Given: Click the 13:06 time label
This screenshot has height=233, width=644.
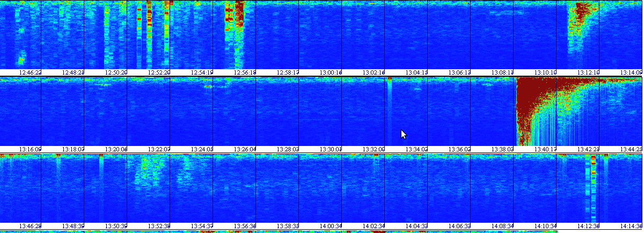Looking at the screenshot, I should (x=459, y=72).
